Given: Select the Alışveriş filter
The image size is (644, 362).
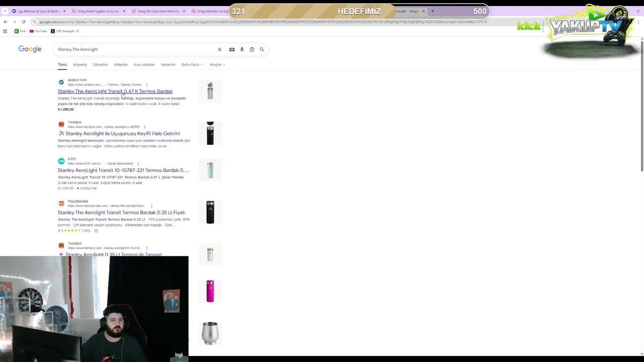Looking at the screenshot, I should [80, 64].
